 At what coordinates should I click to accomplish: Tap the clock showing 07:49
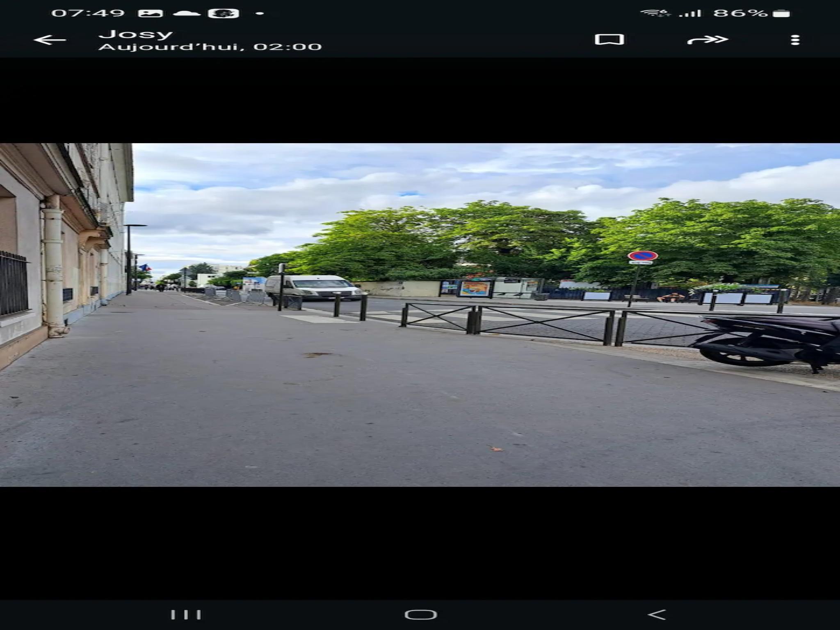(88, 13)
